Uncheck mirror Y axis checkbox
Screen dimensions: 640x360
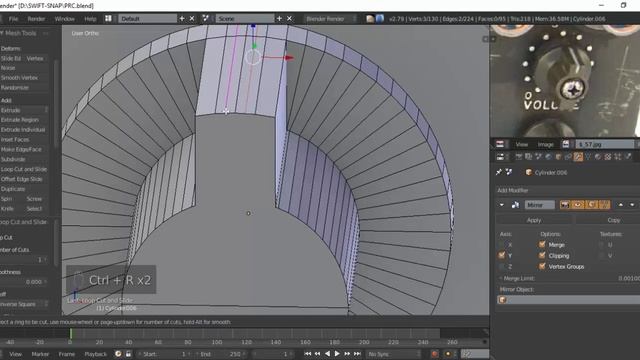502,255
